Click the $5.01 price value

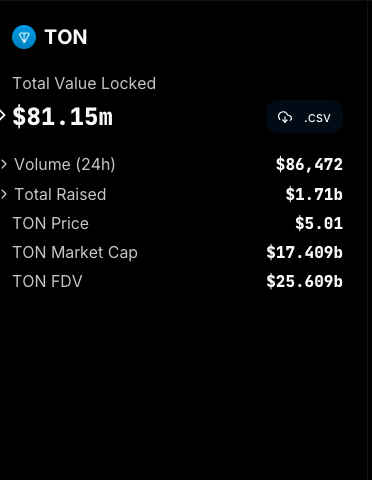tap(319, 223)
